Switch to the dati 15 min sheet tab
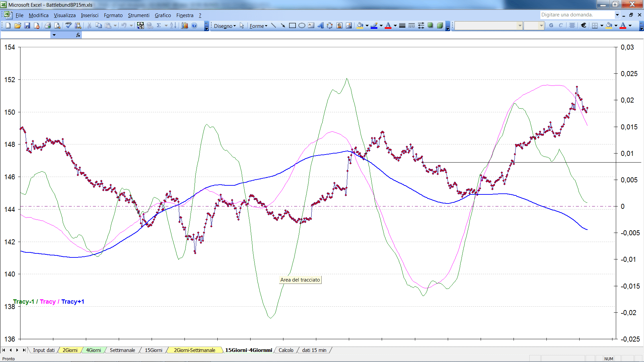This screenshot has height=362, width=644. point(314,350)
